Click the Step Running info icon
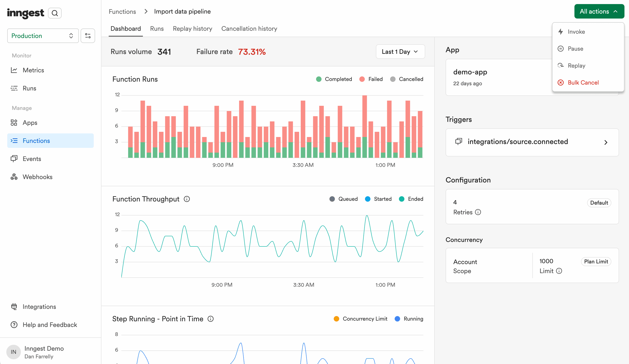 211,319
